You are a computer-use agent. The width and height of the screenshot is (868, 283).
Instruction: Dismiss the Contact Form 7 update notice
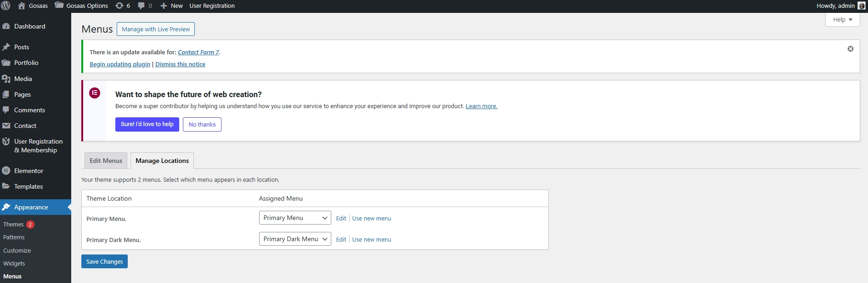tap(850, 49)
